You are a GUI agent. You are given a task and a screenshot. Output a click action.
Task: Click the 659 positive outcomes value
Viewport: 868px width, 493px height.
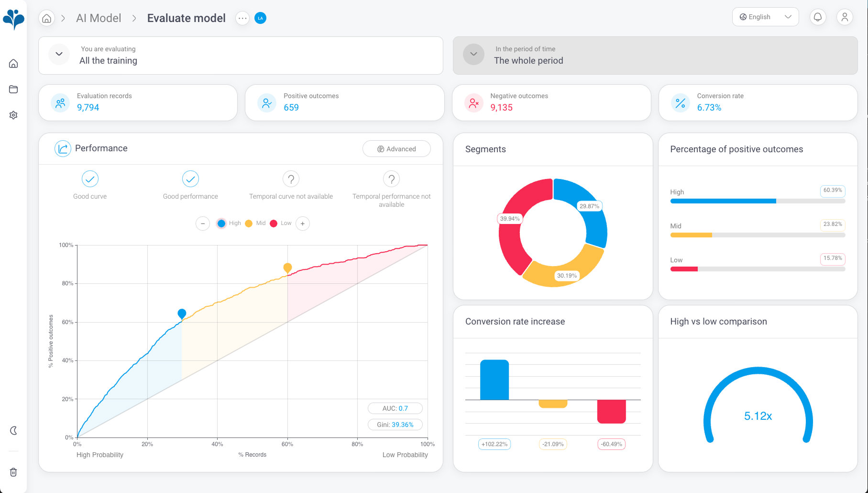(291, 108)
